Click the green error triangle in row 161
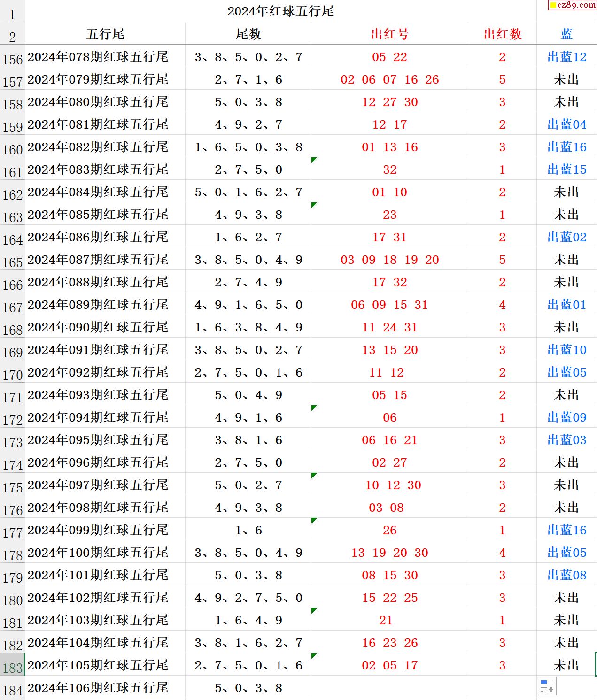597x700 pixels. (314, 160)
